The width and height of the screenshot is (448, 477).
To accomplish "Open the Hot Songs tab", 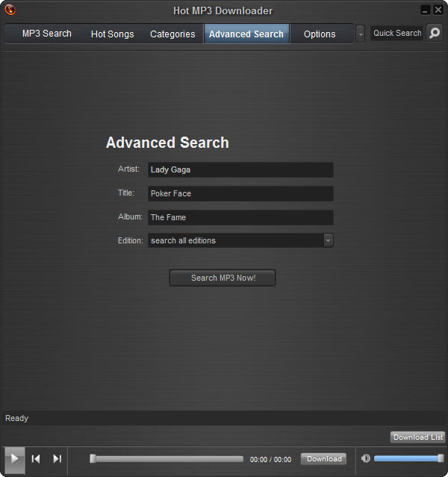I will (x=112, y=34).
